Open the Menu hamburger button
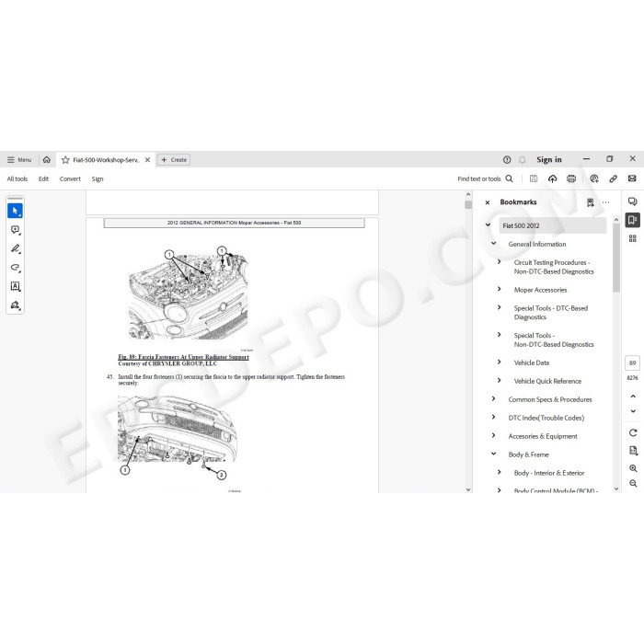Viewport: 644px width, 644px height. [19, 160]
